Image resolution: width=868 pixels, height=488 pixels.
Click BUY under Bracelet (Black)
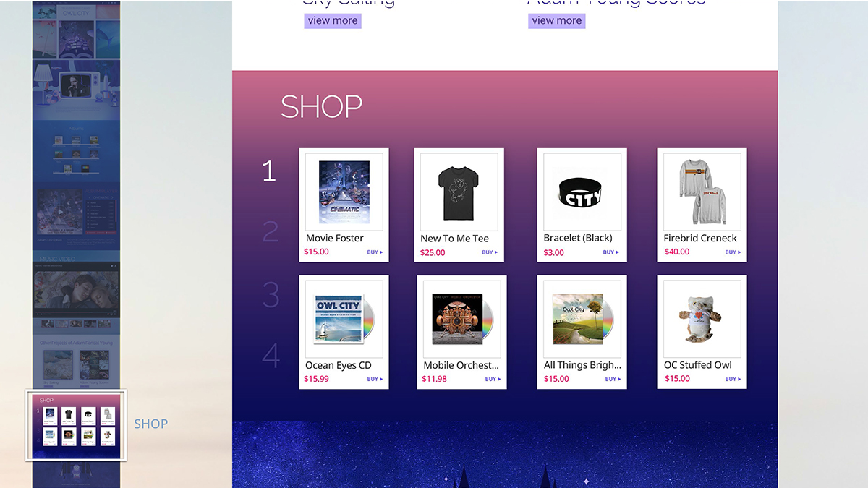pyautogui.click(x=610, y=252)
